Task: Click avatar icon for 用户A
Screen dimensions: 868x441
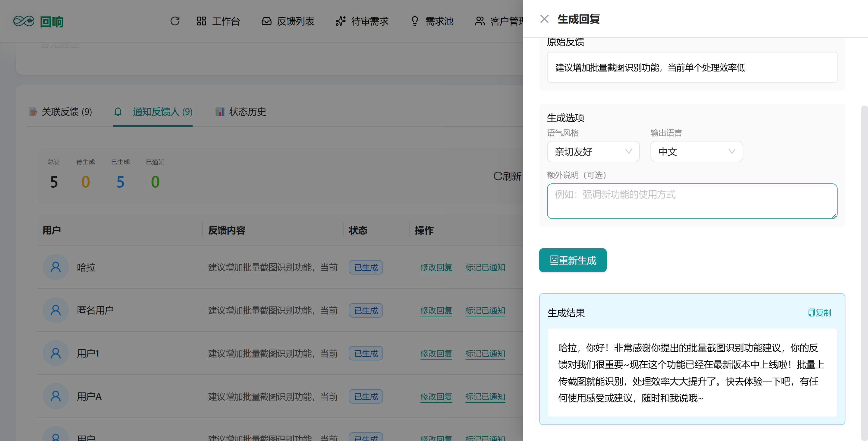Action: [55, 396]
